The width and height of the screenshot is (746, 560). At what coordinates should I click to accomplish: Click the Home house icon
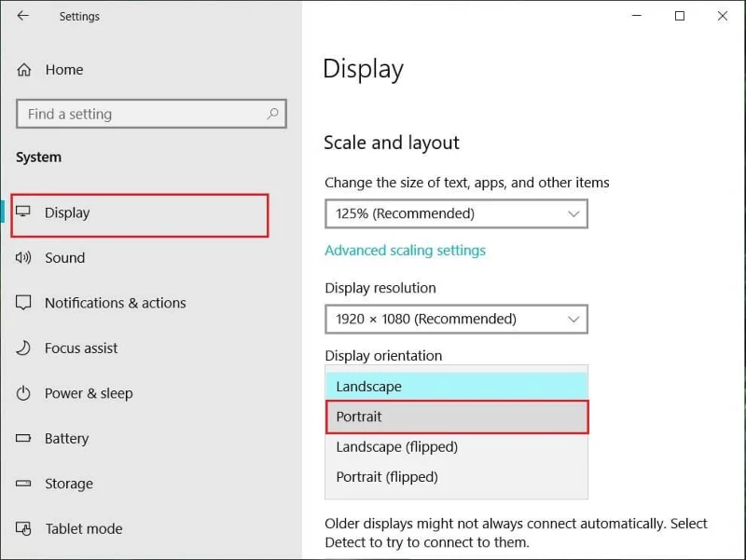(24, 70)
